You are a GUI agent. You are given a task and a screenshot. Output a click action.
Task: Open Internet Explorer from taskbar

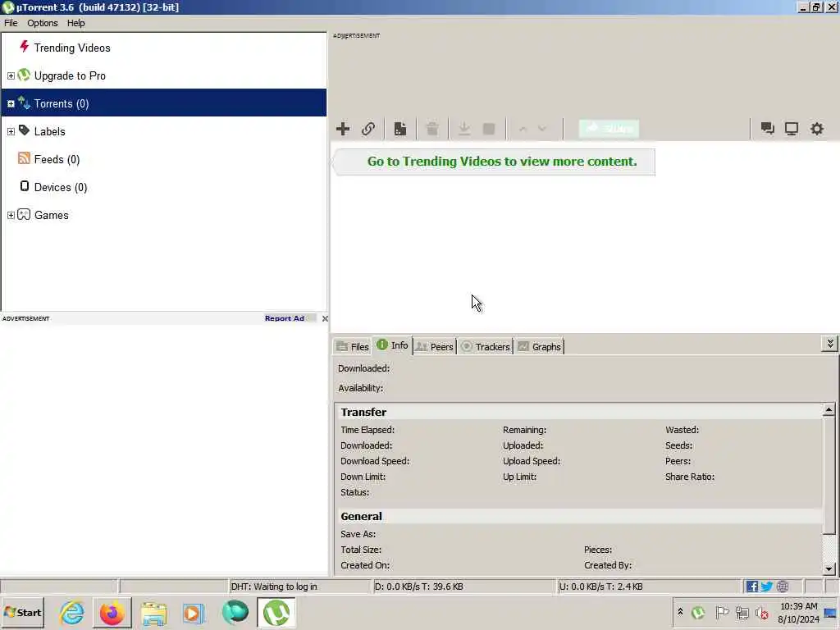tap(72, 612)
